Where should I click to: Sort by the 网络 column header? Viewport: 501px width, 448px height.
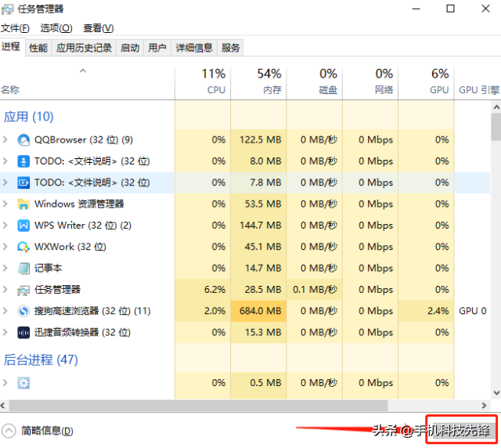pyautogui.click(x=370, y=83)
